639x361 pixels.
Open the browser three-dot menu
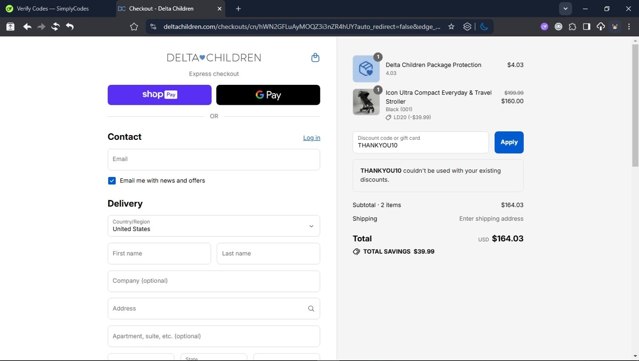pos(629,26)
